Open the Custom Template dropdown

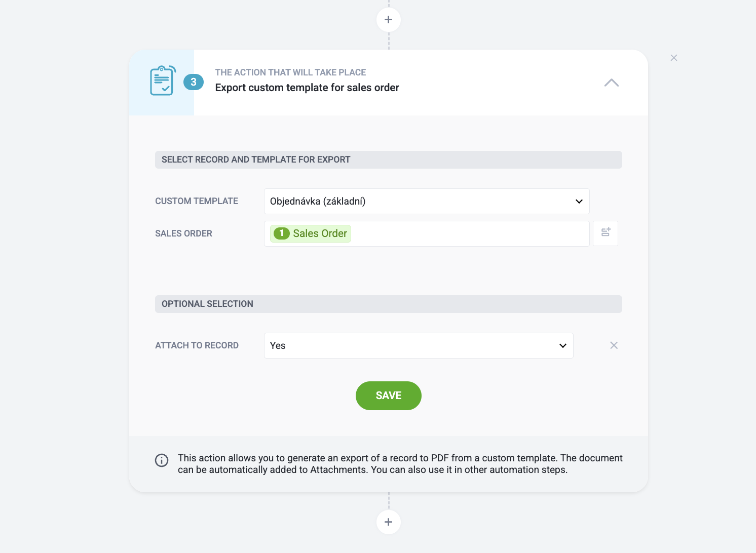[427, 201]
